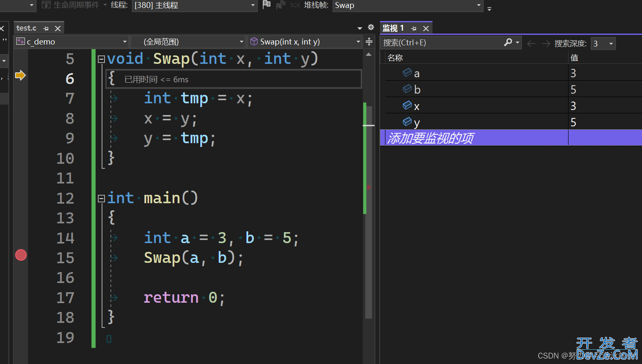Click the variable icon for b
Image resolution: width=642 pixels, height=364 pixels.
407,89
